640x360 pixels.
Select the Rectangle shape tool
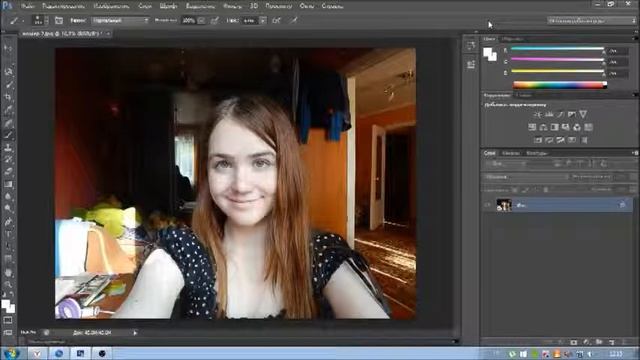point(8,259)
